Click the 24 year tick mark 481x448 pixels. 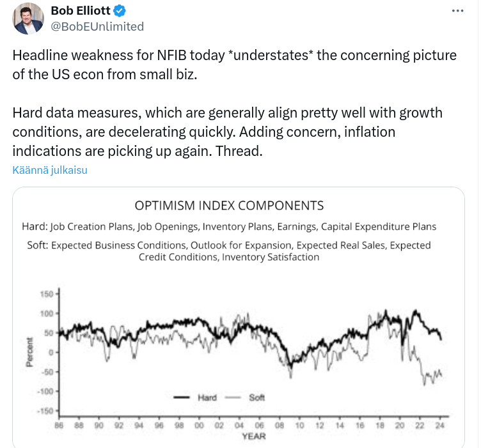pyautogui.click(x=439, y=426)
